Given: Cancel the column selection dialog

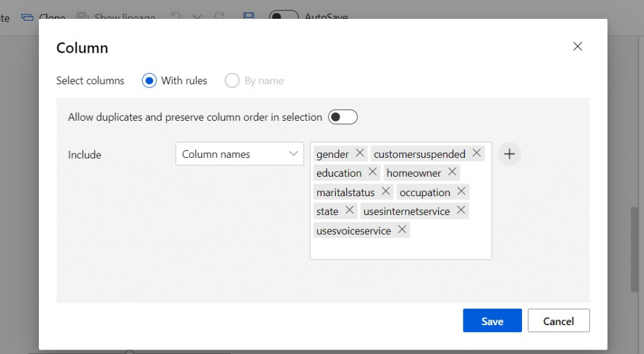Looking at the screenshot, I should coord(558,321).
